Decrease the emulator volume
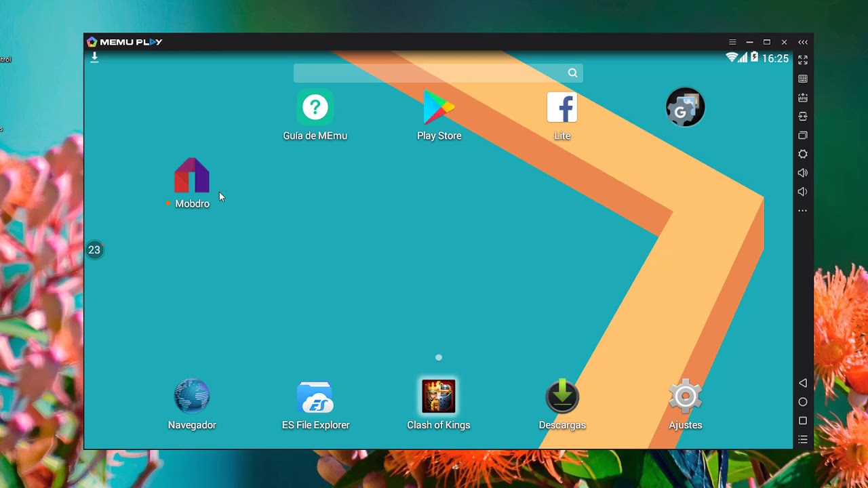This screenshot has width=868, height=488. tap(803, 192)
